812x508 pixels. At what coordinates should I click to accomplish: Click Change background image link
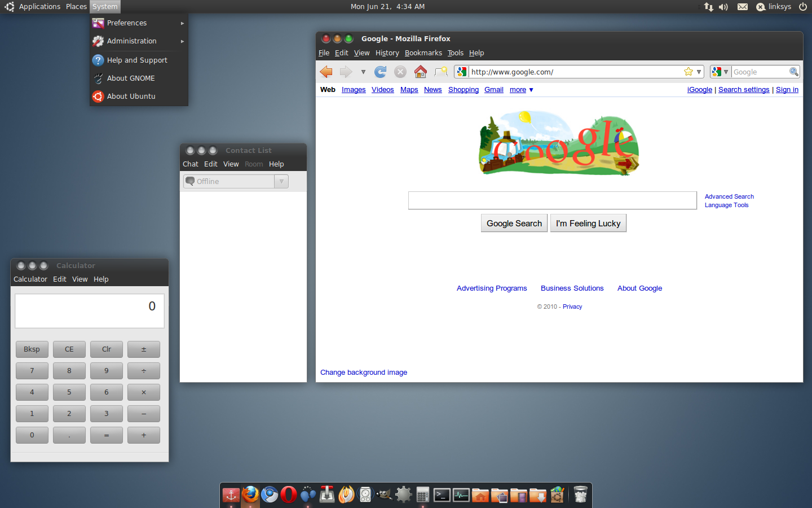pos(364,373)
